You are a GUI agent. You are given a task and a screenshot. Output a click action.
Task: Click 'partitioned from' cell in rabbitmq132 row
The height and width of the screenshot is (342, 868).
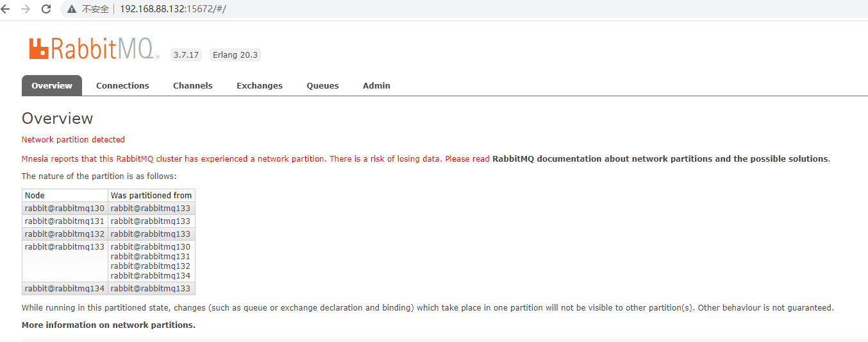[151, 234]
